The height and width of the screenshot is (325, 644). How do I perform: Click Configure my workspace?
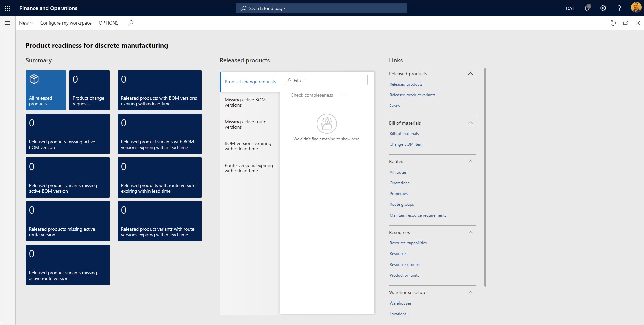click(66, 23)
